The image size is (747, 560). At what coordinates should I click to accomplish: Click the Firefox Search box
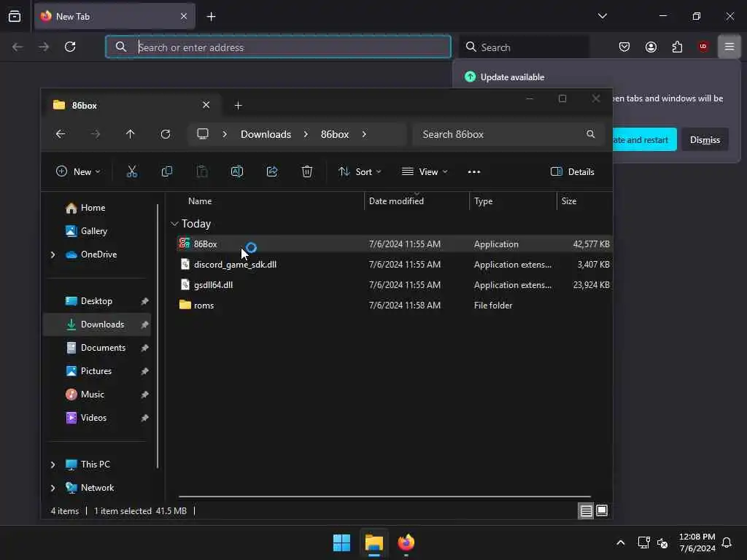pos(524,47)
